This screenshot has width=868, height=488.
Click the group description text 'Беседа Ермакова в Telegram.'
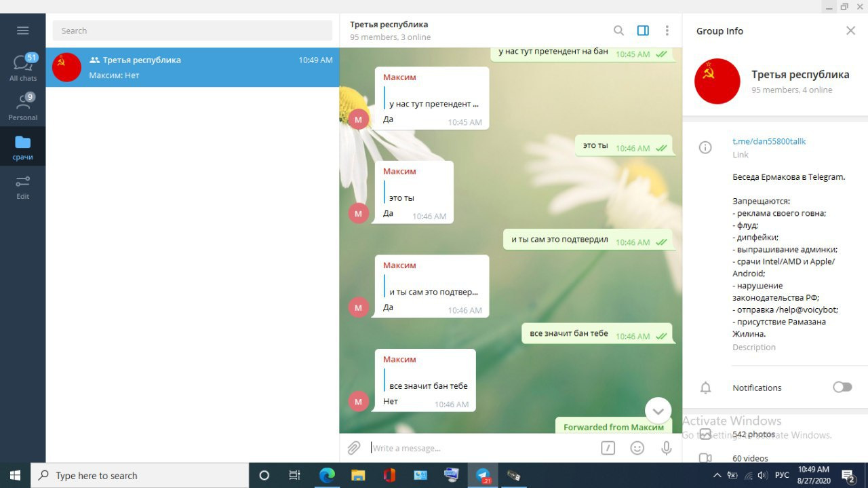789,177
